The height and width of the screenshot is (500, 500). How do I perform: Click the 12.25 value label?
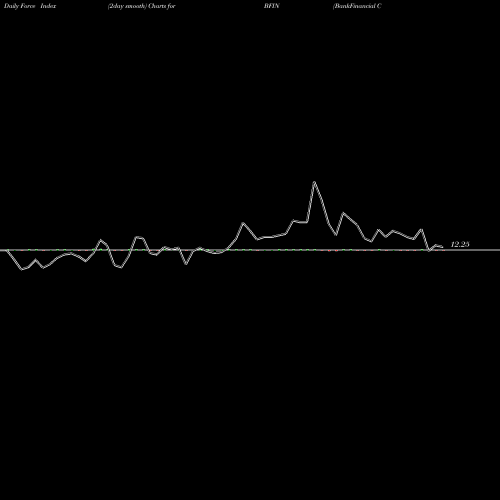(x=460, y=244)
